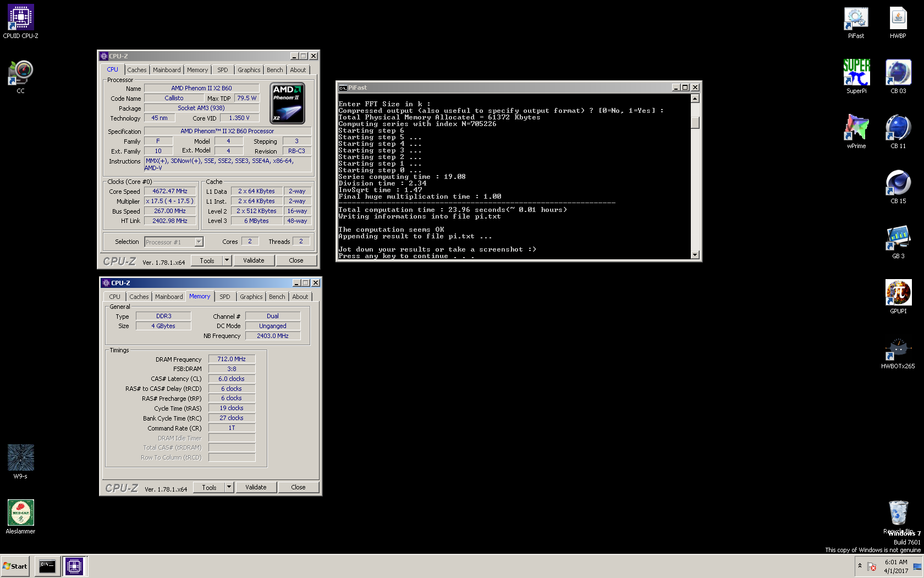This screenshot has height=578, width=924.
Task: Launch the HWBP desktop shortcut
Action: point(898,22)
